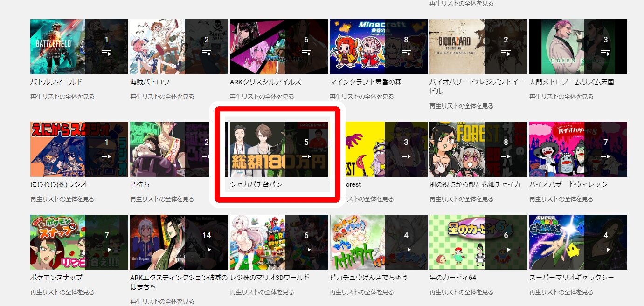Open the 凸待ち playlist title
The image size is (644, 306).
(140, 184)
